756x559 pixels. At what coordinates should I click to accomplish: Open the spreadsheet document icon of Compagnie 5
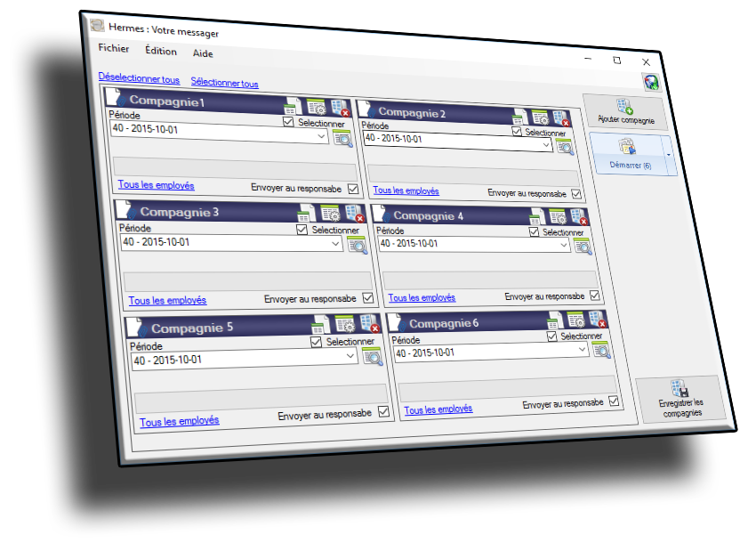(320, 326)
